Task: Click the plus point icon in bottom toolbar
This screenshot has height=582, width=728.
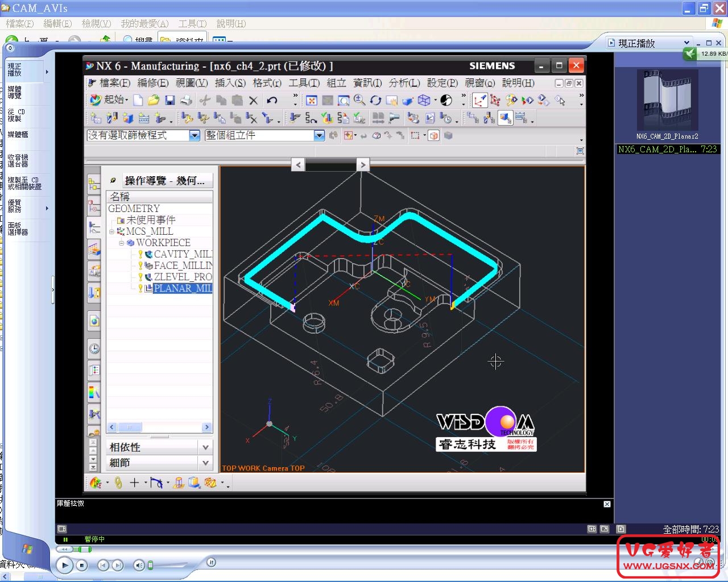Action: tap(134, 483)
